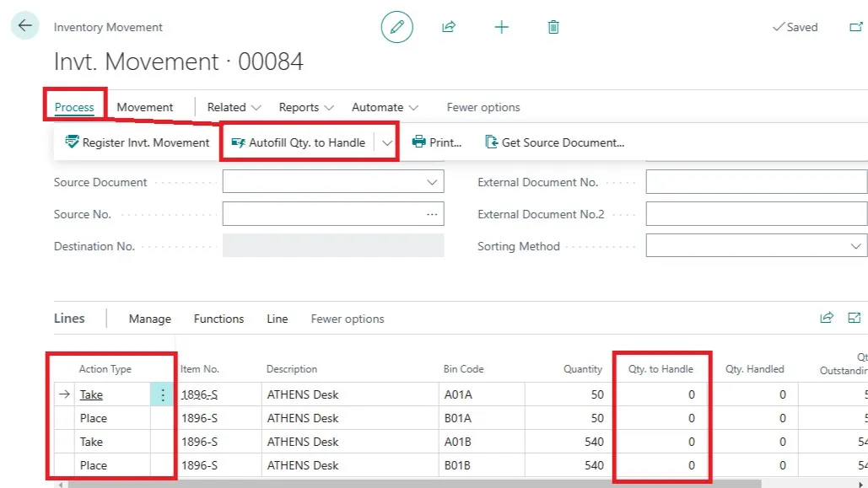Image resolution: width=868 pixels, height=488 pixels.
Task: Open the Automate menu
Action: coord(385,107)
